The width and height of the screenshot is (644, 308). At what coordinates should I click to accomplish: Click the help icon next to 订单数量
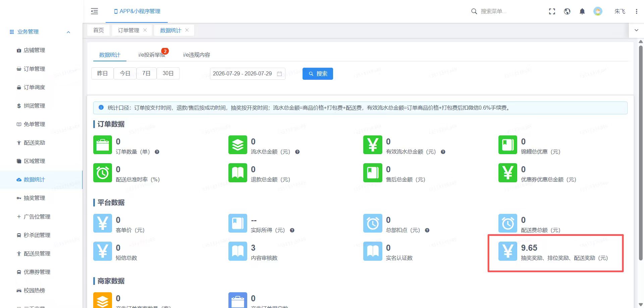click(x=157, y=152)
